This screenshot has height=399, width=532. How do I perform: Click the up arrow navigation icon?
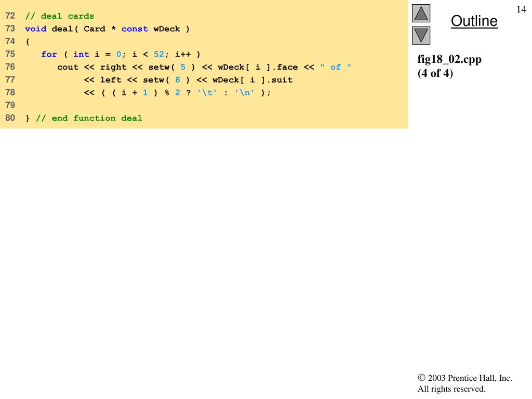point(421,13)
